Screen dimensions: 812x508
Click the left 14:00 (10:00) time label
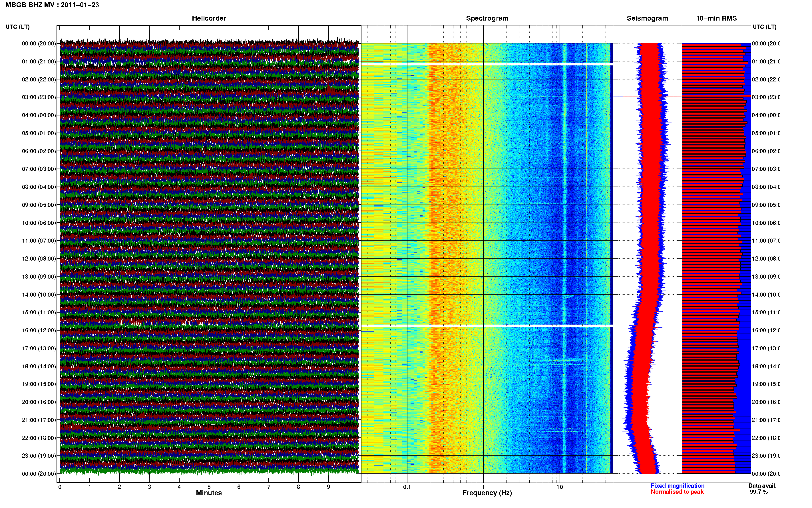tap(39, 295)
